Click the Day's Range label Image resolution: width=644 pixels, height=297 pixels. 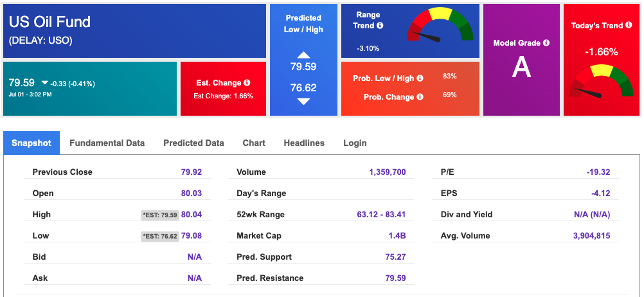click(x=261, y=193)
